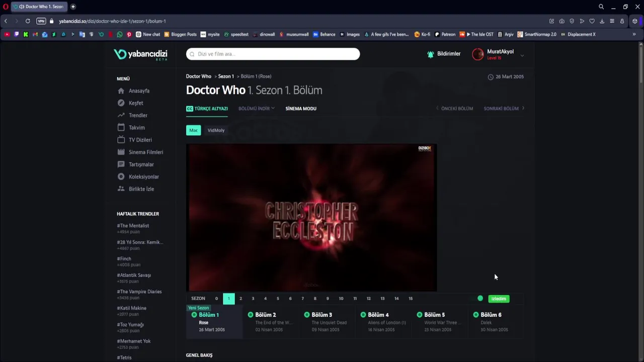The height and width of the screenshot is (362, 644).
Task: Click the heart bookmark icon in address bar
Action: [592, 21]
